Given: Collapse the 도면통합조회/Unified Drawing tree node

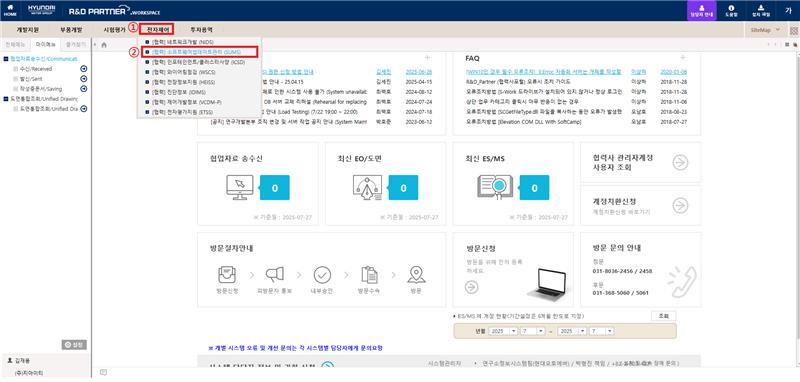Looking at the screenshot, I should [6, 98].
